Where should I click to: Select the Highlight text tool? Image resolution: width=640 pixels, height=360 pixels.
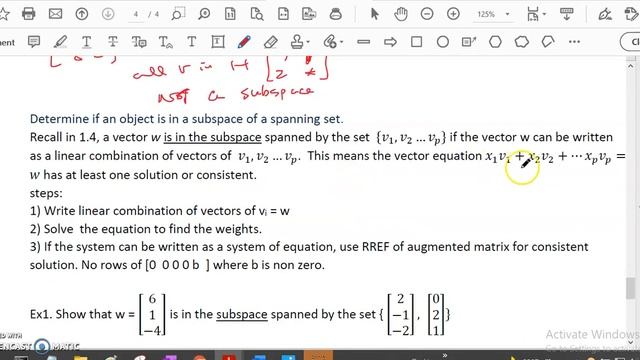pos(60,42)
